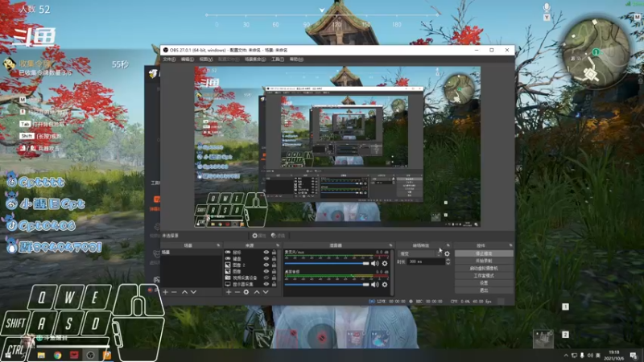Toggle the lock on the 鼠标 source
The width and height of the screenshot is (644, 362).
point(274,253)
